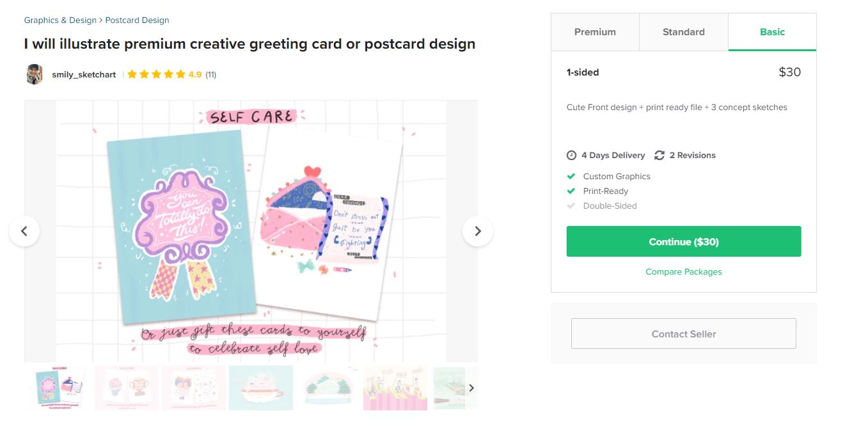Open the Graphics & Design breadcrumb
The image size is (868, 443).
(60, 20)
